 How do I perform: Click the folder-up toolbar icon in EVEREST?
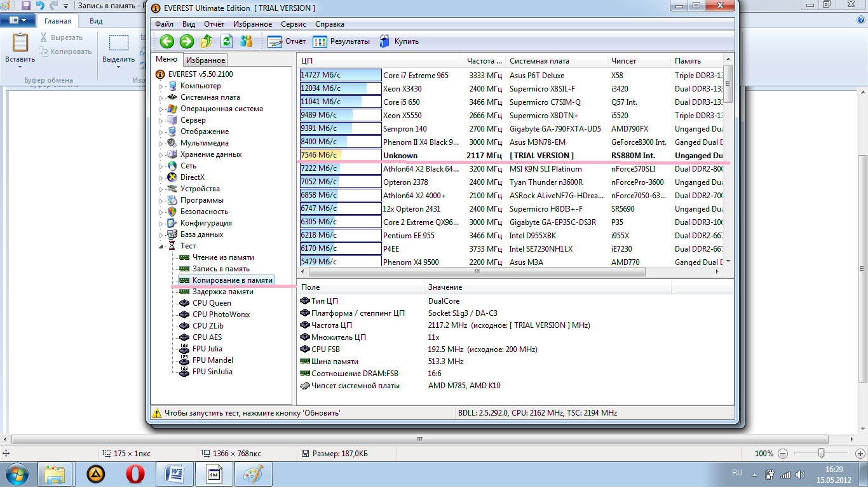tap(207, 41)
